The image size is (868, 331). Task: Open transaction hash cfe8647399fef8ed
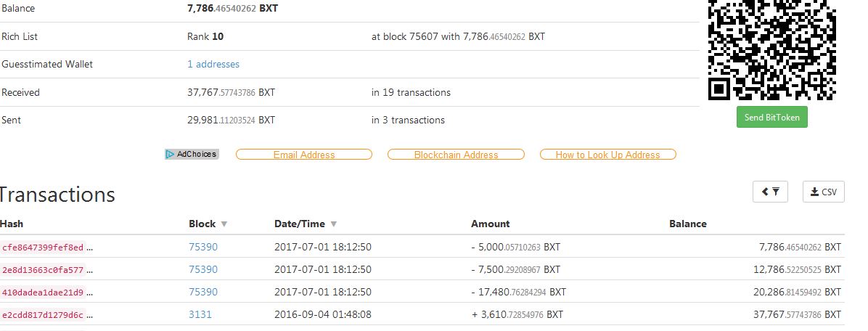coord(43,248)
